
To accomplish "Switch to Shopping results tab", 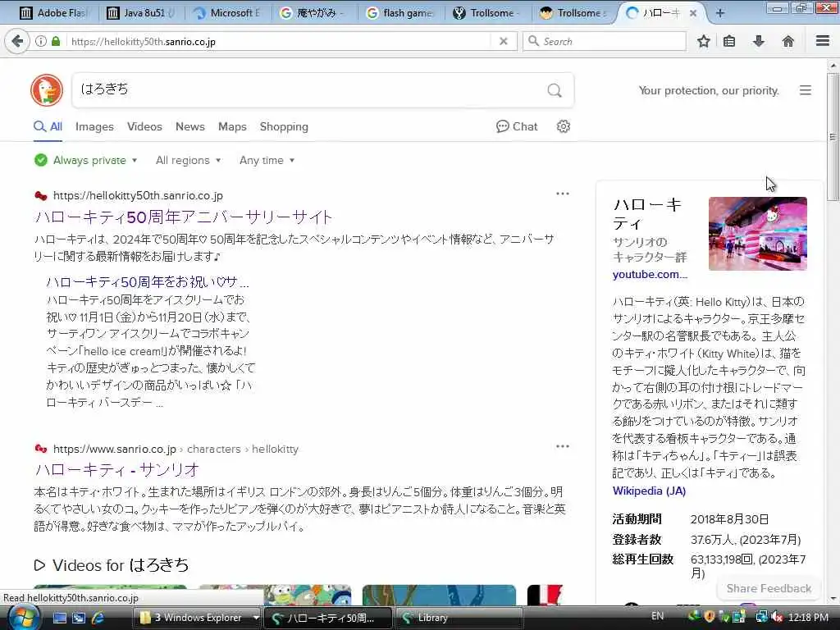I will (x=284, y=127).
